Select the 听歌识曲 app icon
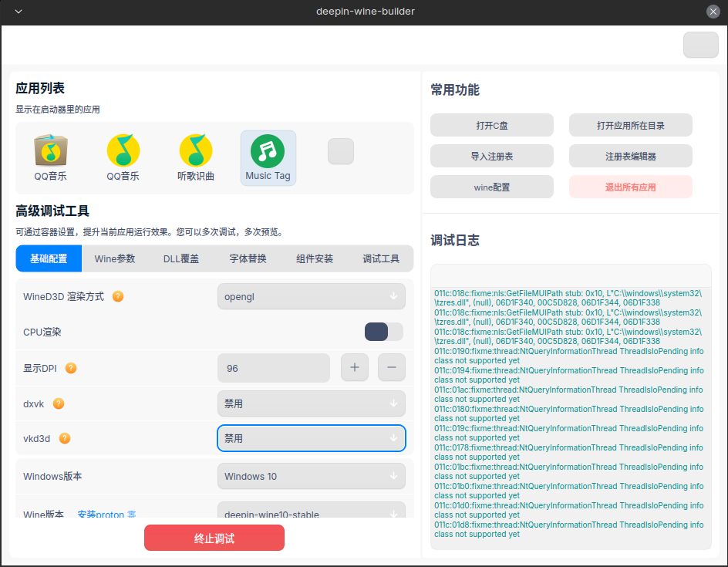This screenshot has height=567, width=728. pyautogui.click(x=195, y=150)
